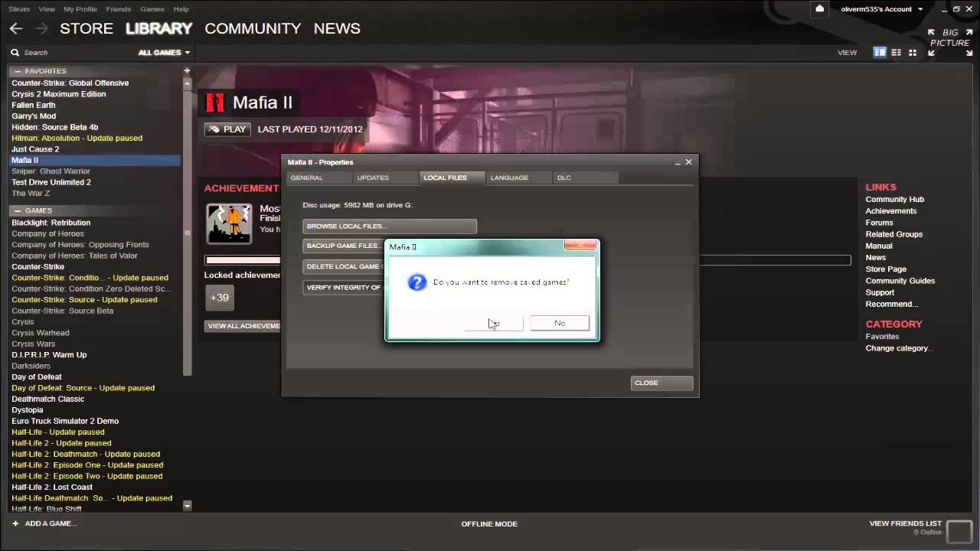Image resolution: width=980 pixels, height=551 pixels.
Task: Go to the Store section
Action: tap(87, 28)
